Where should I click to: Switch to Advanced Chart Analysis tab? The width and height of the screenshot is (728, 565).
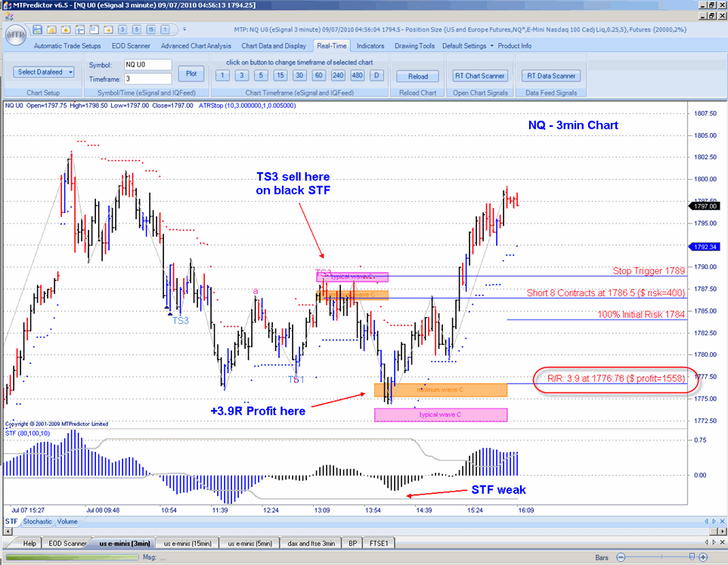(x=196, y=46)
